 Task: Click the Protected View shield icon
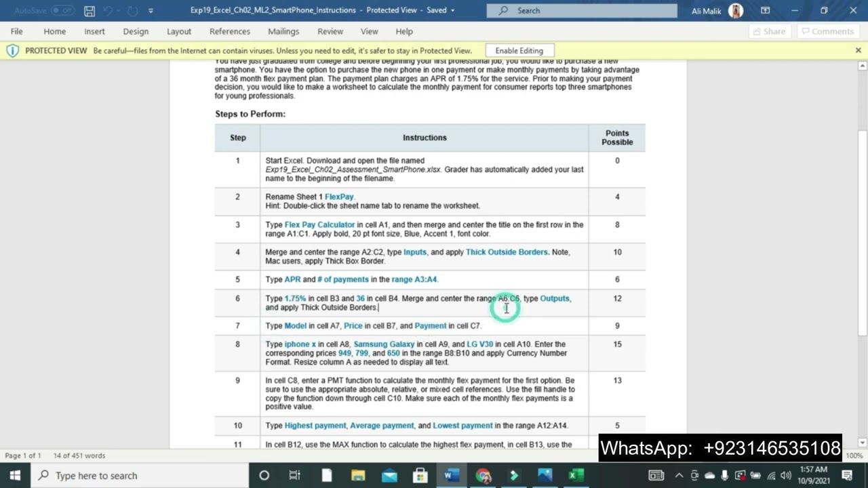[x=12, y=51]
